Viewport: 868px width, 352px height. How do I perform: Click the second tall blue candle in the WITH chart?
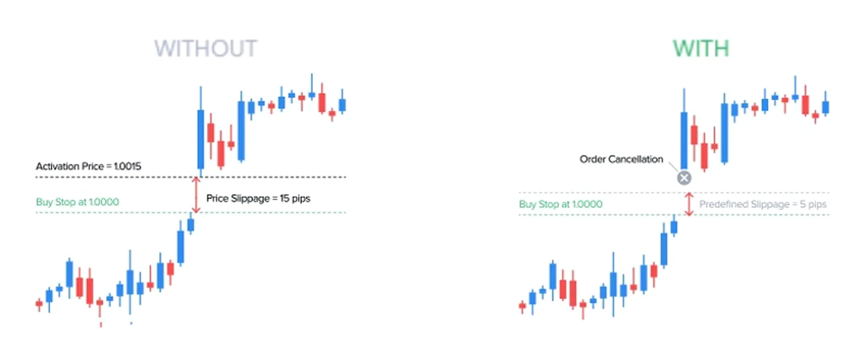click(724, 132)
